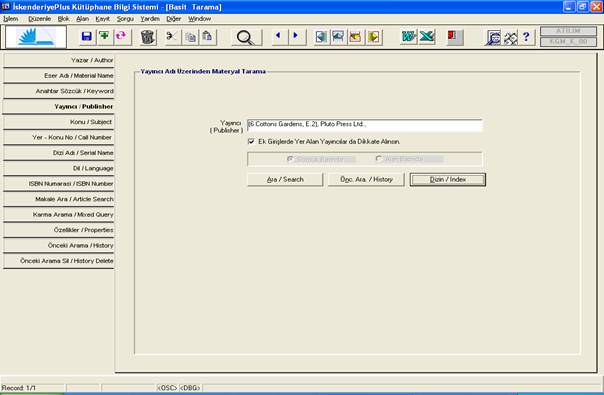Open the Window menu
This screenshot has width=604, height=395.
coord(200,18)
